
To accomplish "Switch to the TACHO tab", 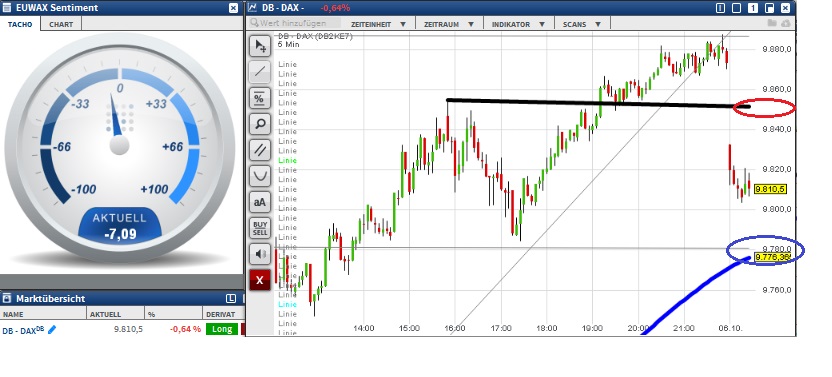I will pyautogui.click(x=20, y=24).
